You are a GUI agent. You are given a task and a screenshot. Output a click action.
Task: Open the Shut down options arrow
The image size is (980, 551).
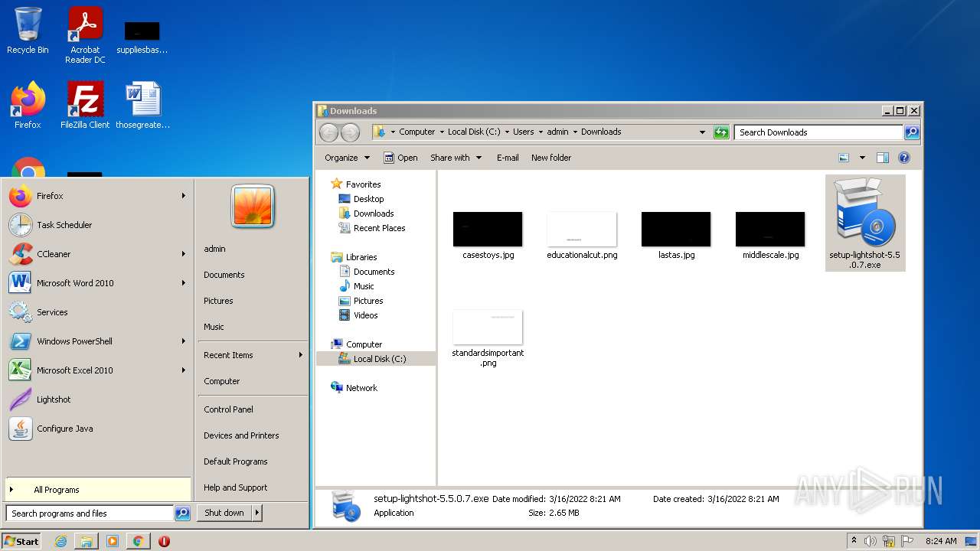pyautogui.click(x=257, y=513)
